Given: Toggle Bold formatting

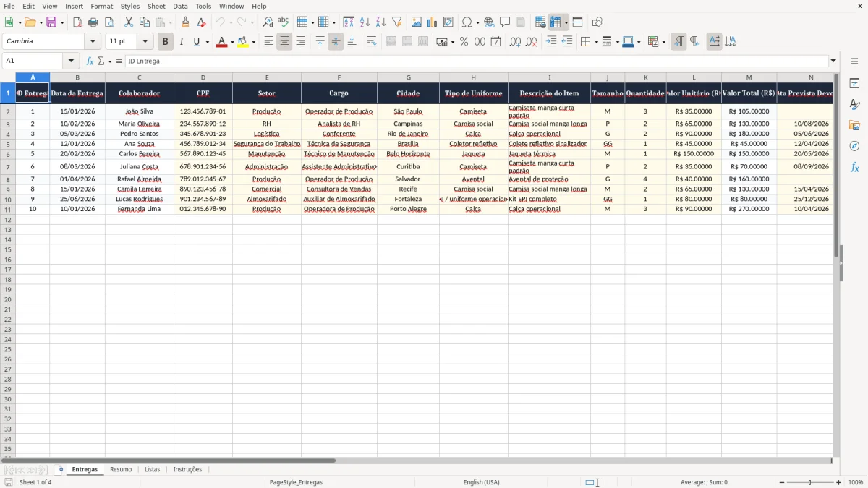Looking at the screenshot, I should tap(165, 42).
